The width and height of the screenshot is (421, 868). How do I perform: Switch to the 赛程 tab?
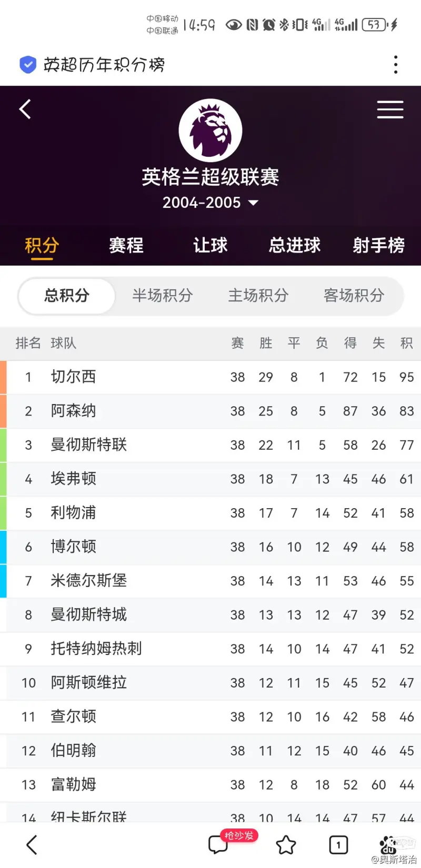point(126,245)
